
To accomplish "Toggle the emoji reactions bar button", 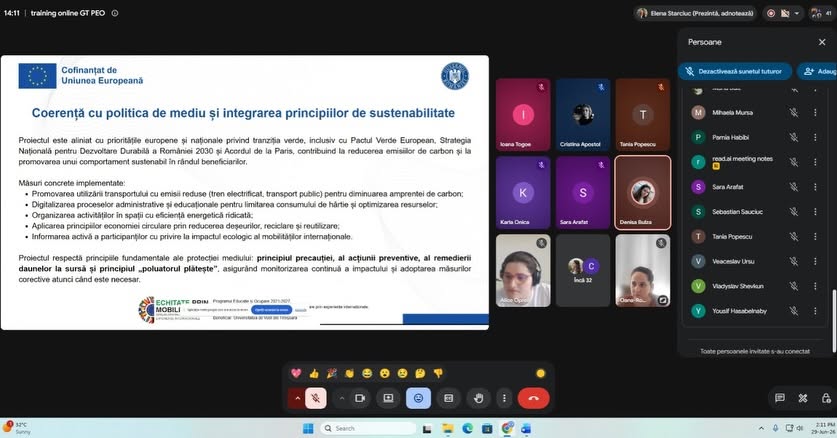I will [418, 398].
